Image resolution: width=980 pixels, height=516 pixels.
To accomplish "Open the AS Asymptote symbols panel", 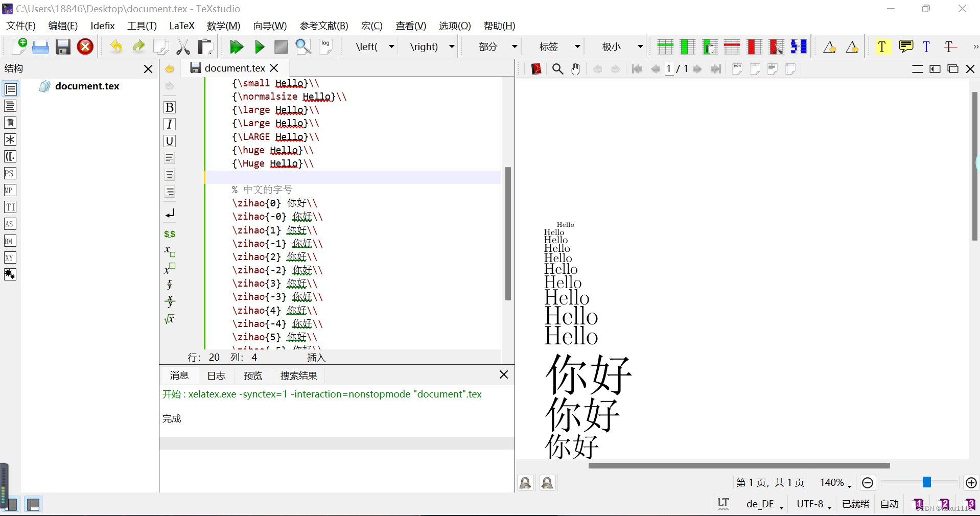I will click(x=10, y=224).
